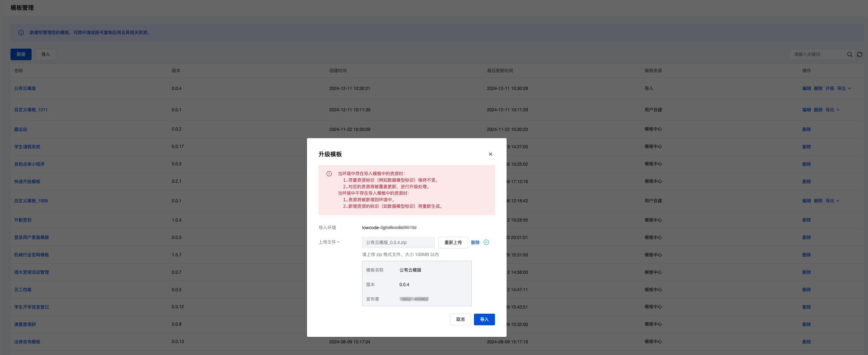This screenshot has width=868, height=355.
Task: Click 删除 for 酒水营销活动管理 row
Action: click(806, 272)
